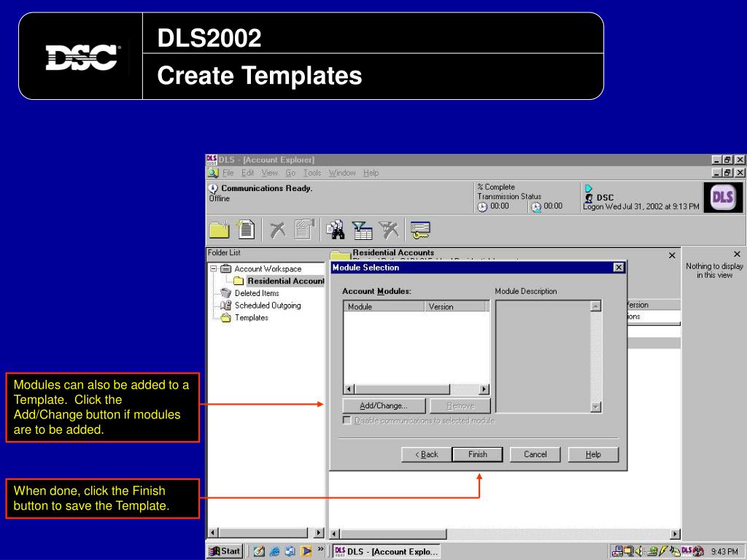
Task: Click the Folder List right scroll arrow
Action: click(x=319, y=533)
